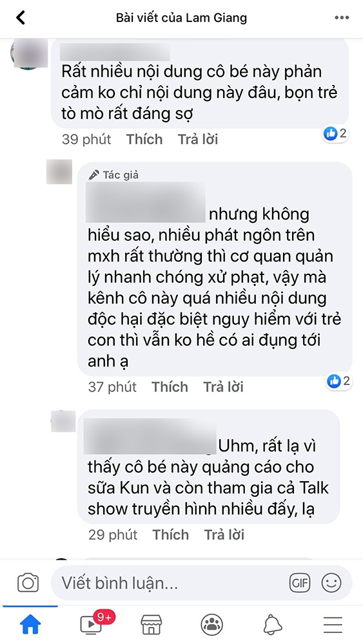Open the Groups tab icon
This screenshot has width=363, height=644.
click(211, 625)
